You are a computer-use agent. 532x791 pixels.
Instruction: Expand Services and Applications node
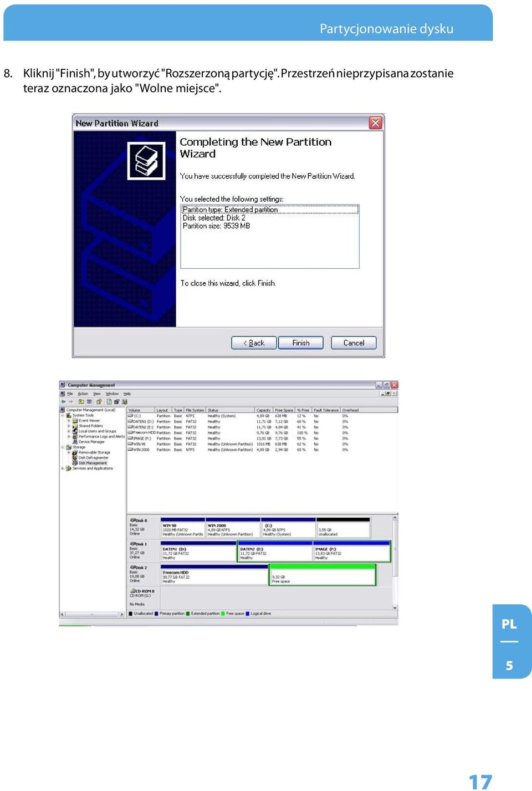pyautogui.click(x=63, y=468)
